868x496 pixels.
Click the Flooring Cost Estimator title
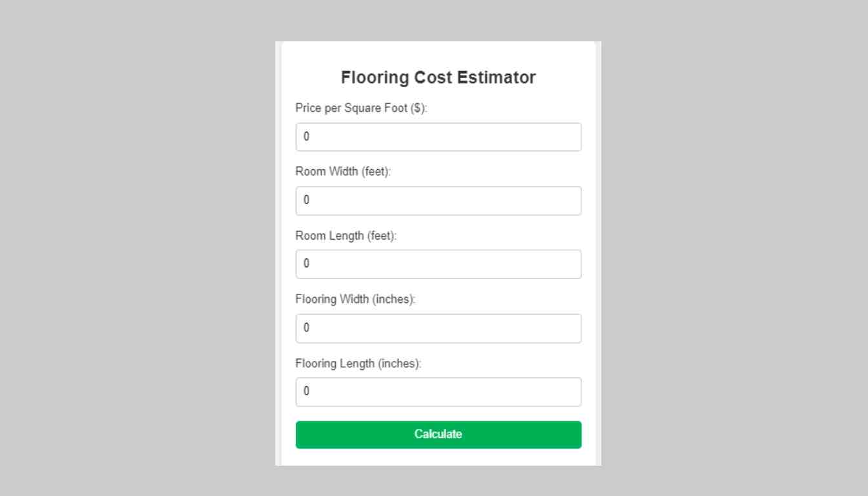tap(438, 77)
